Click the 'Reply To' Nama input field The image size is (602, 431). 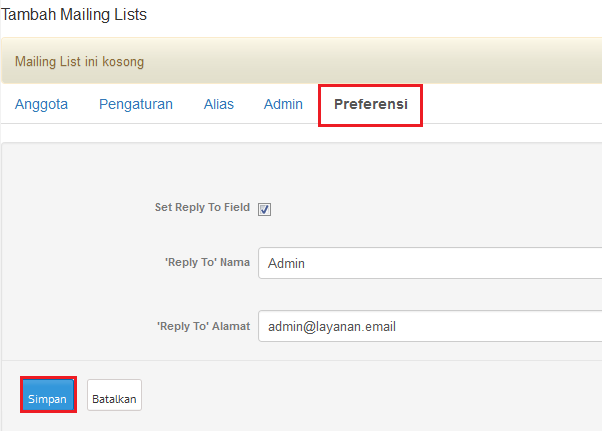tap(430, 263)
